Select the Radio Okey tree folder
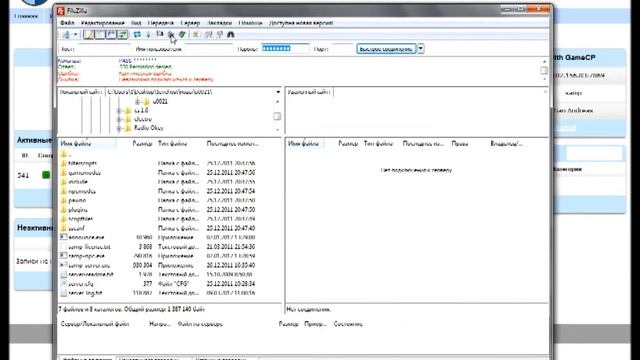The width and height of the screenshot is (640, 360). 149,128
